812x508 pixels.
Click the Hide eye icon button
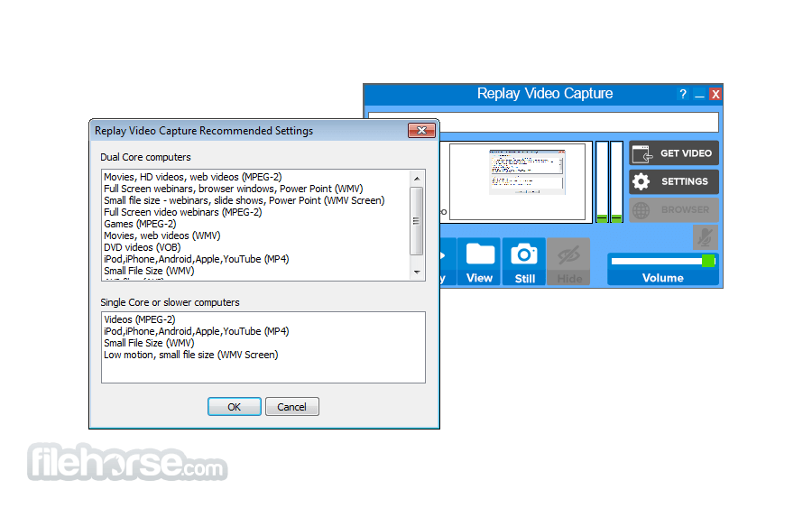[568, 262]
